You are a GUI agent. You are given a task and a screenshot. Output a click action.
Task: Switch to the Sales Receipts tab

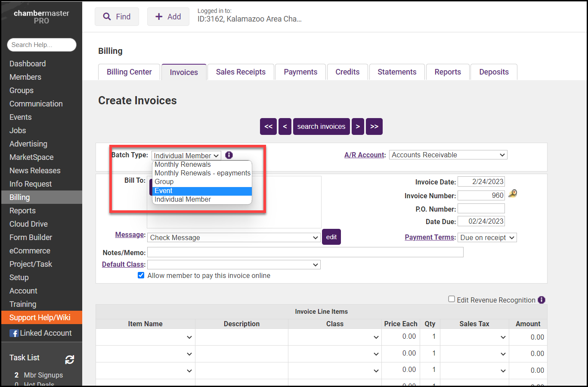(241, 72)
